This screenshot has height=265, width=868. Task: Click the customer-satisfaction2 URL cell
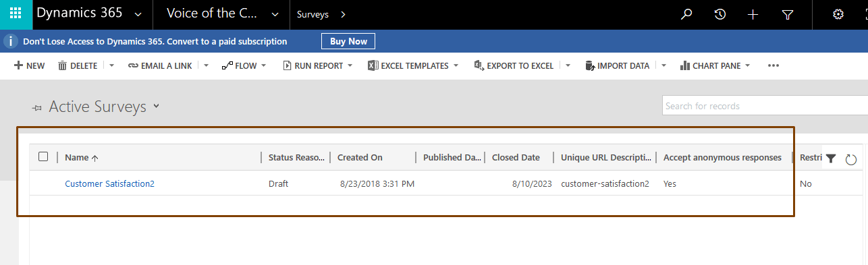pos(605,183)
